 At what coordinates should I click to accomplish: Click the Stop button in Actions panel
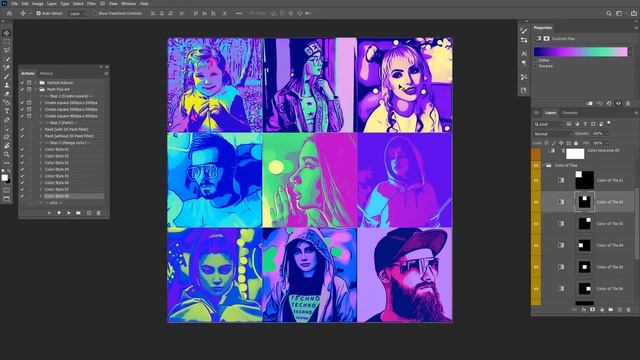tap(49, 213)
